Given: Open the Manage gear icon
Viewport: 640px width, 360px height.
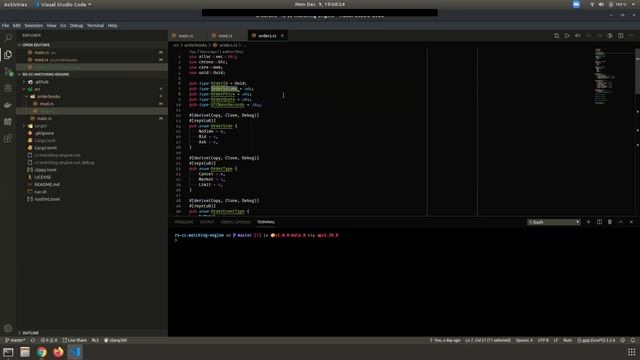Looking at the screenshot, I should tap(8, 328).
